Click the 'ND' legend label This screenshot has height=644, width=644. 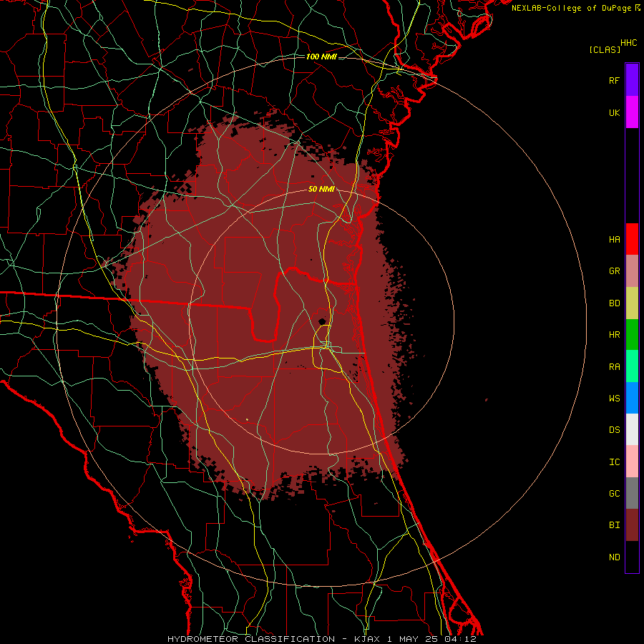(614, 557)
